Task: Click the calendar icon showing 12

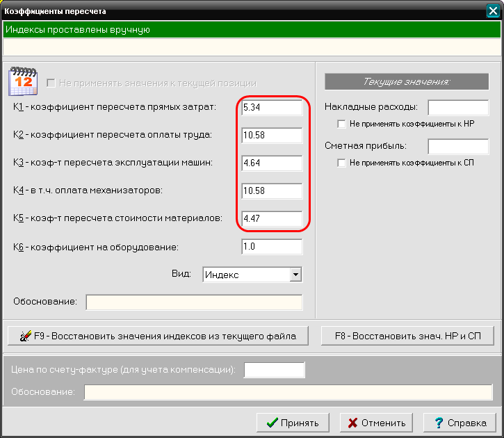Action: (23, 81)
